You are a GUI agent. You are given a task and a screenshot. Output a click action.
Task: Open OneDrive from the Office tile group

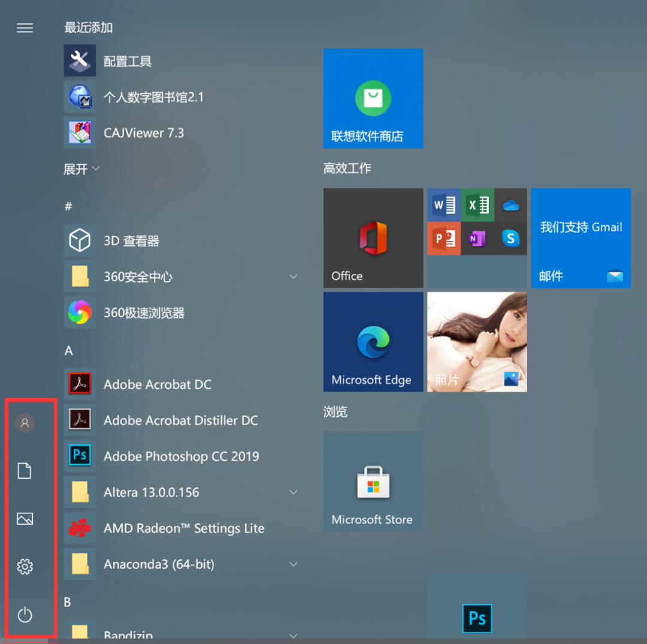click(x=511, y=205)
